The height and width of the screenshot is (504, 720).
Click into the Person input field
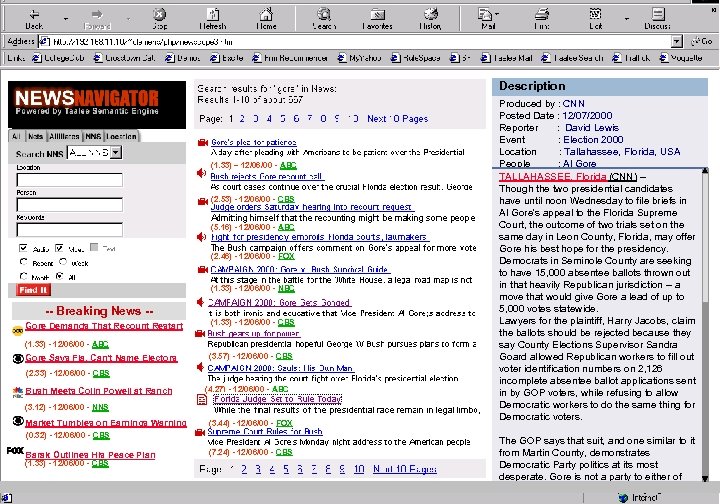[x=70, y=204]
